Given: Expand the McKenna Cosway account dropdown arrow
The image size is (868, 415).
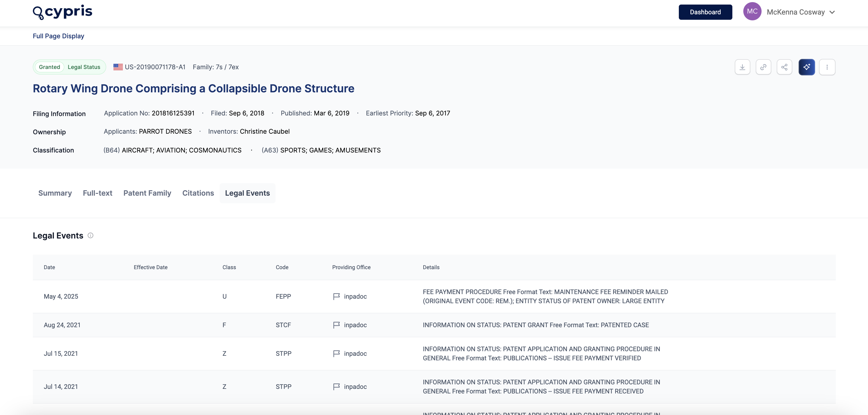Looking at the screenshot, I should click(832, 12).
